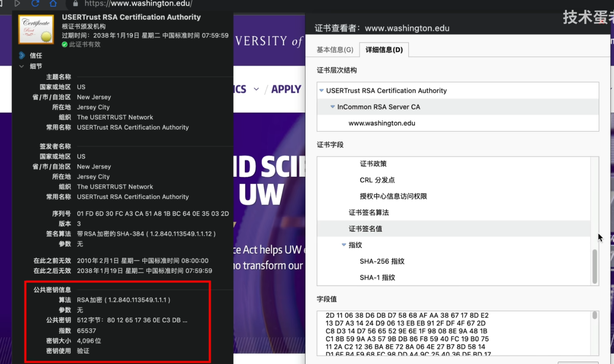Select the SHA-1 指纹 field
Image resolution: width=614 pixels, height=364 pixels.
pyautogui.click(x=377, y=278)
